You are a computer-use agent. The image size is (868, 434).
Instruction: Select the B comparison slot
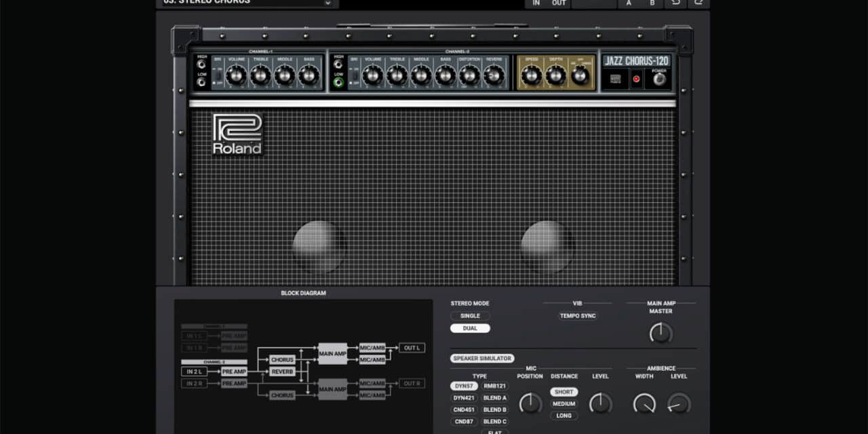[652, 3]
